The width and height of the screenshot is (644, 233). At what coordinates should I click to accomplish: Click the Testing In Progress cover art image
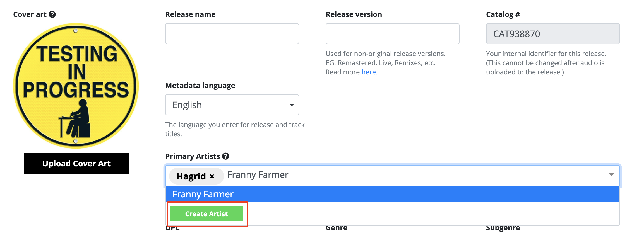pos(76,86)
